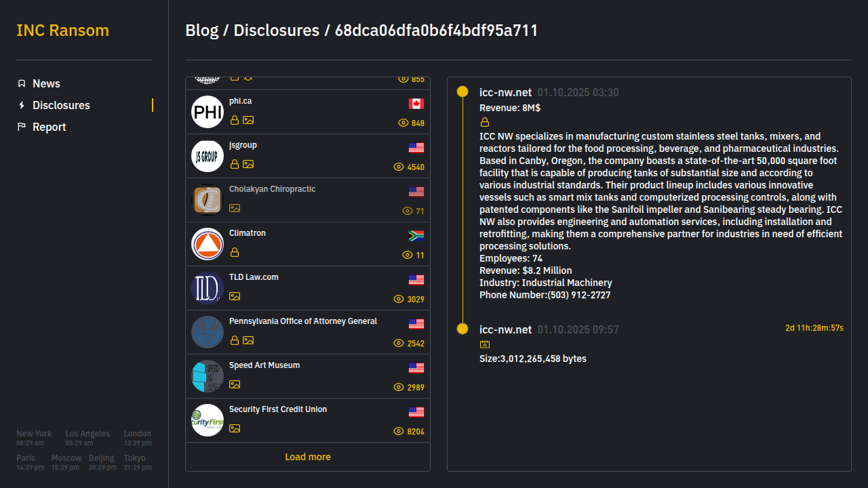Click the lock icon under Revenue: 8M$
This screenshot has width=868, height=488.
click(485, 122)
